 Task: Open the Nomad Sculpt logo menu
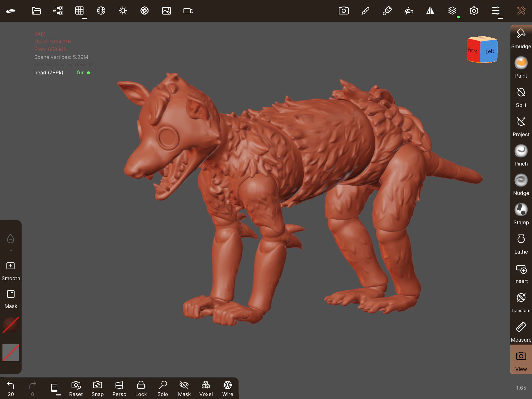point(11,11)
